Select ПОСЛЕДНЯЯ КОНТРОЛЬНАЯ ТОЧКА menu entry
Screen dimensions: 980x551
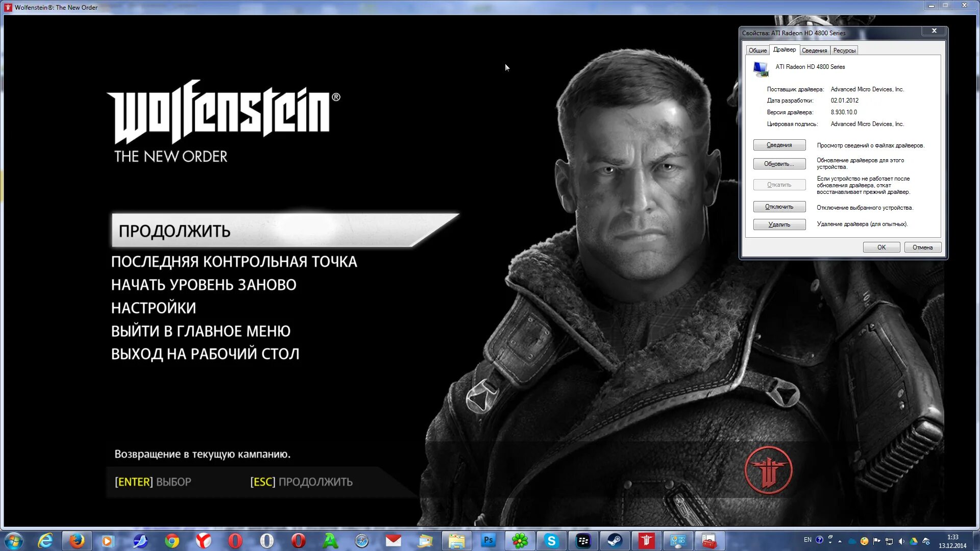click(x=234, y=262)
